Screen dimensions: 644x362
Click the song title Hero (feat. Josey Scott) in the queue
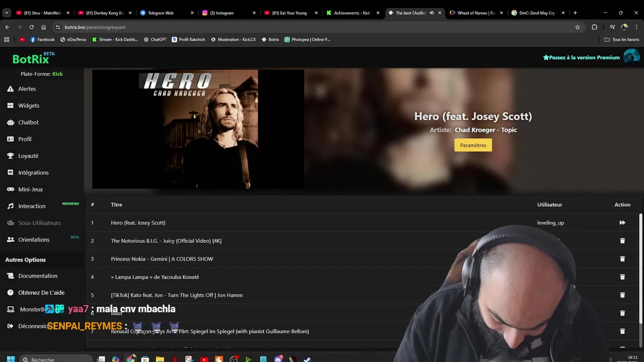coord(138,223)
